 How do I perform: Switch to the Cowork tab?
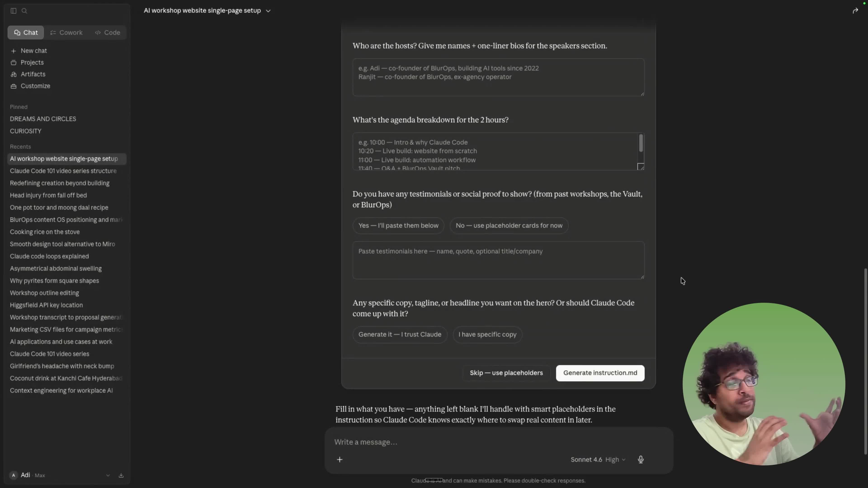(66, 33)
